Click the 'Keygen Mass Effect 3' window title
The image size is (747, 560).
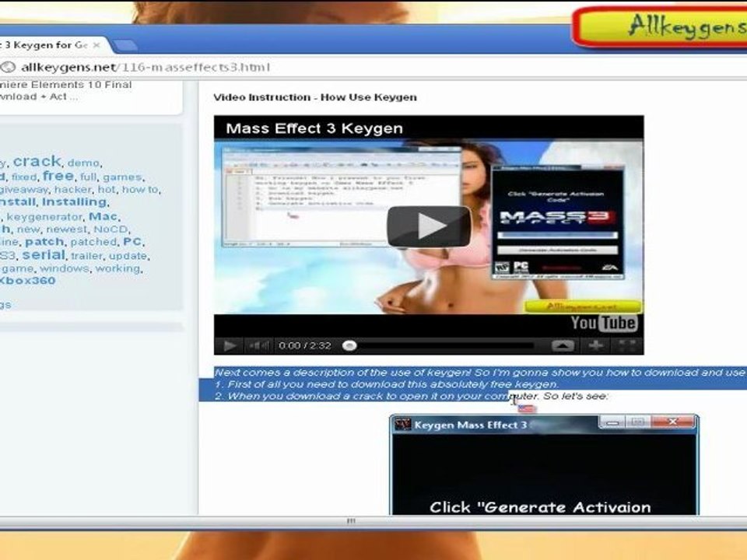click(470, 425)
